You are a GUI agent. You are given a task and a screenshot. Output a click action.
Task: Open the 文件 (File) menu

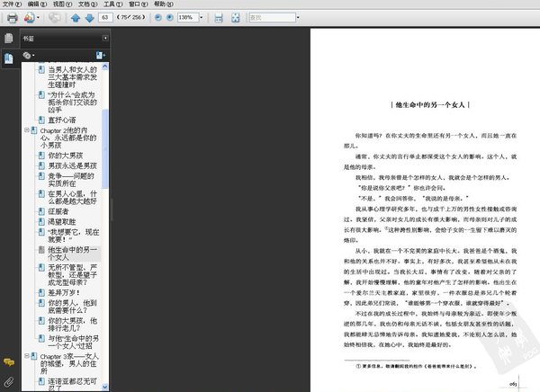[12, 4]
